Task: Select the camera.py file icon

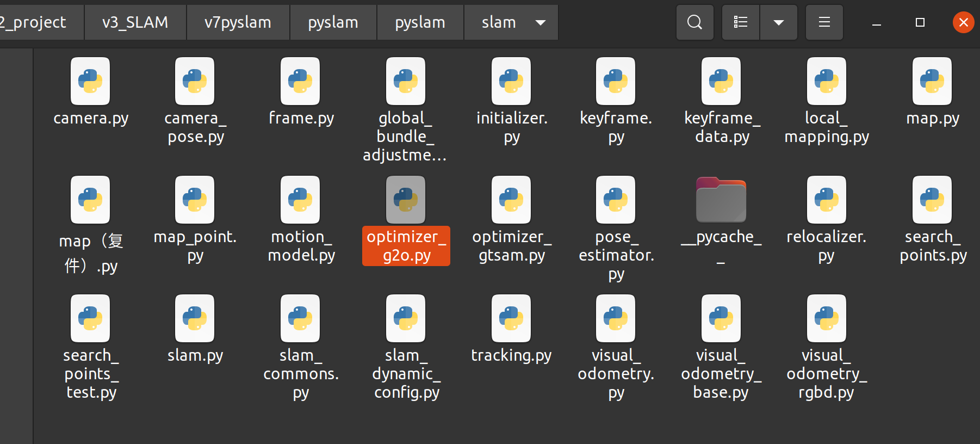Action: (x=90, y=81)
